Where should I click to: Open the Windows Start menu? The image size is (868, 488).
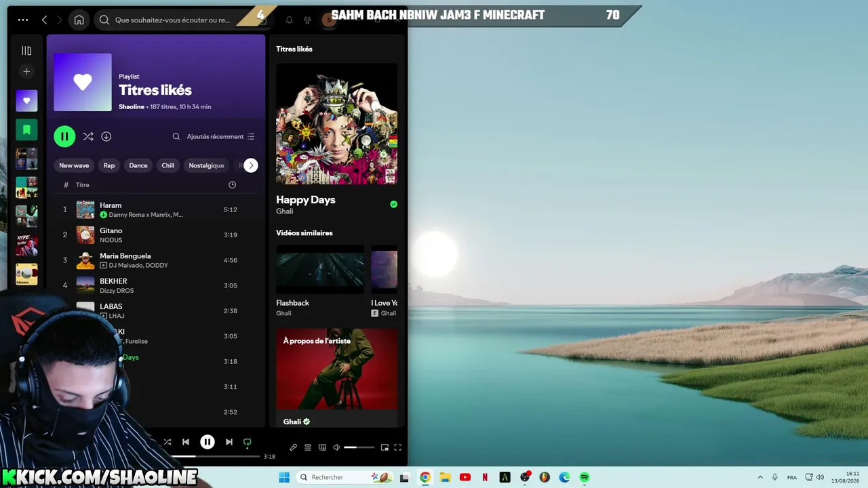click(283, 477)
